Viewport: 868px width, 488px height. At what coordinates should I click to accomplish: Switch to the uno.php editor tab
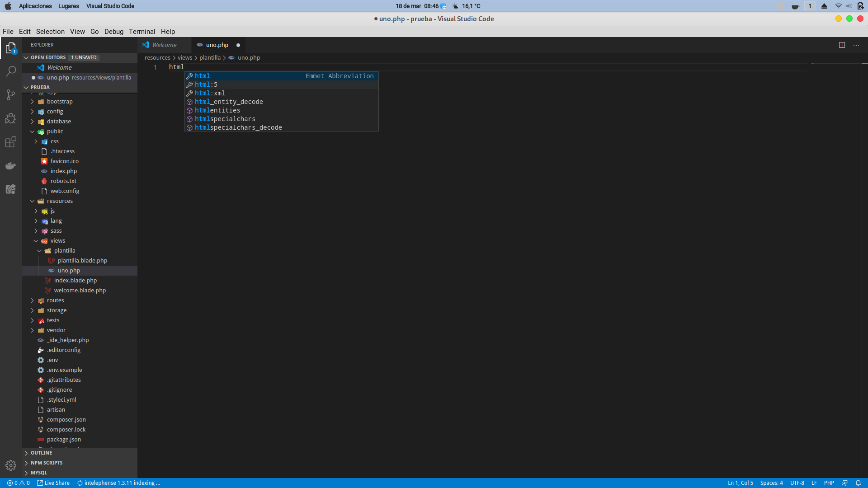217,45
